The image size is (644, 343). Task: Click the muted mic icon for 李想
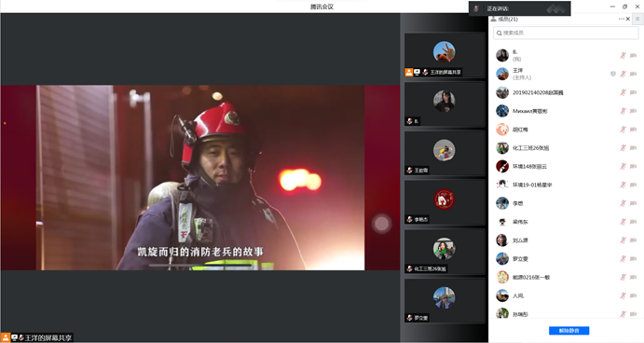pos(623,203)
